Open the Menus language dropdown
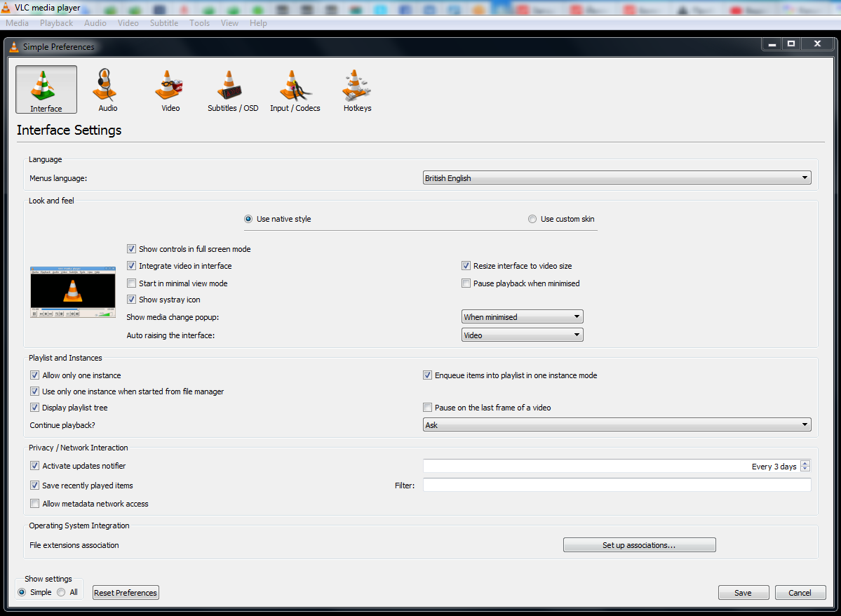841x616 pixels. (617, 178)
